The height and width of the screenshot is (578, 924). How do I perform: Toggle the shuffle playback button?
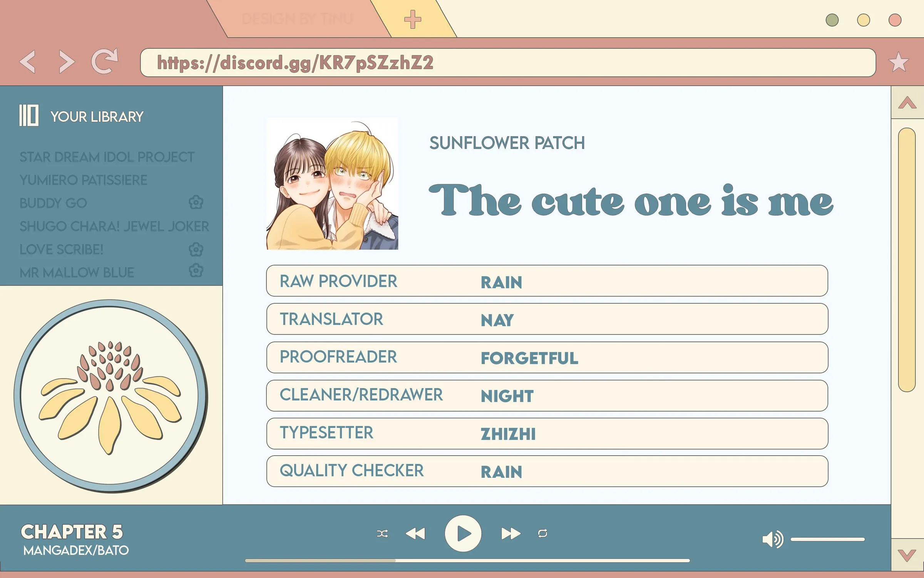point(382,534)
